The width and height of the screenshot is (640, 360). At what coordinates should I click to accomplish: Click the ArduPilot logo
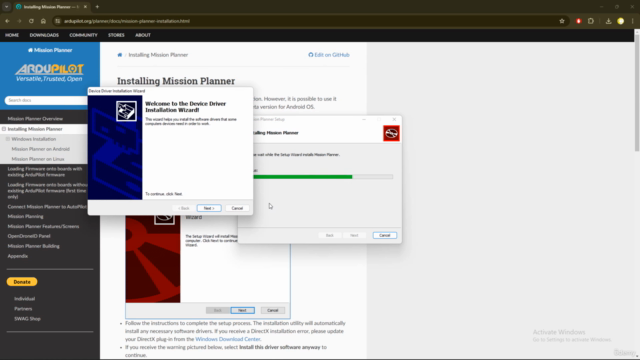49,73
